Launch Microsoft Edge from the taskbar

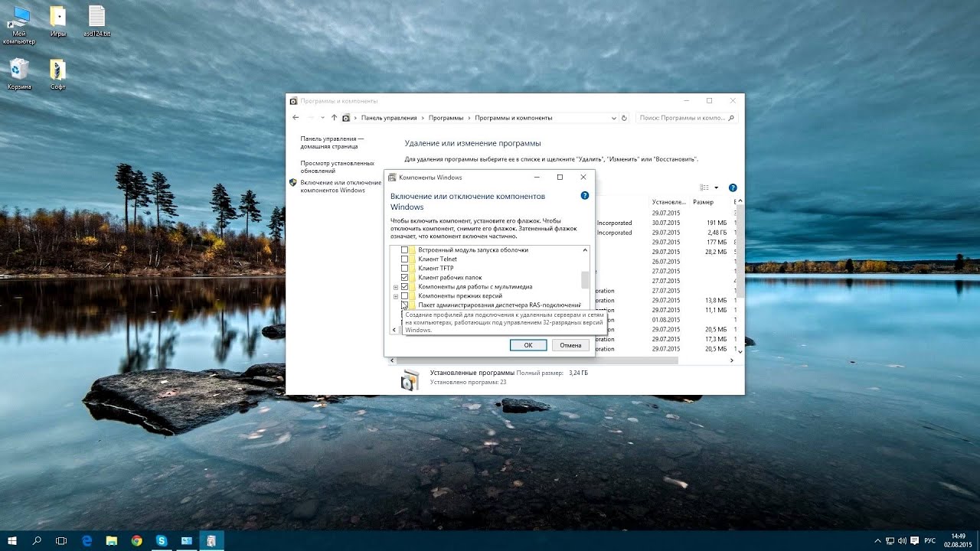click(87, 540)
